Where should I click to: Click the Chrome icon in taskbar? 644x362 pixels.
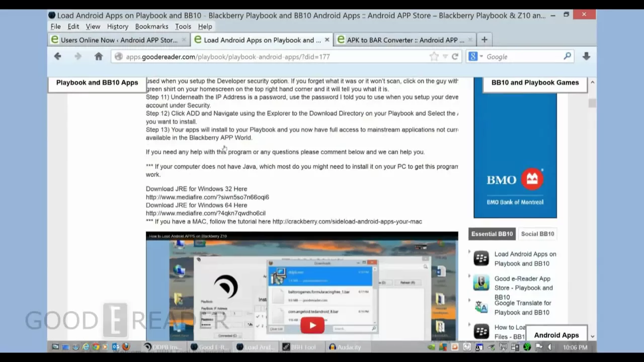96,347
